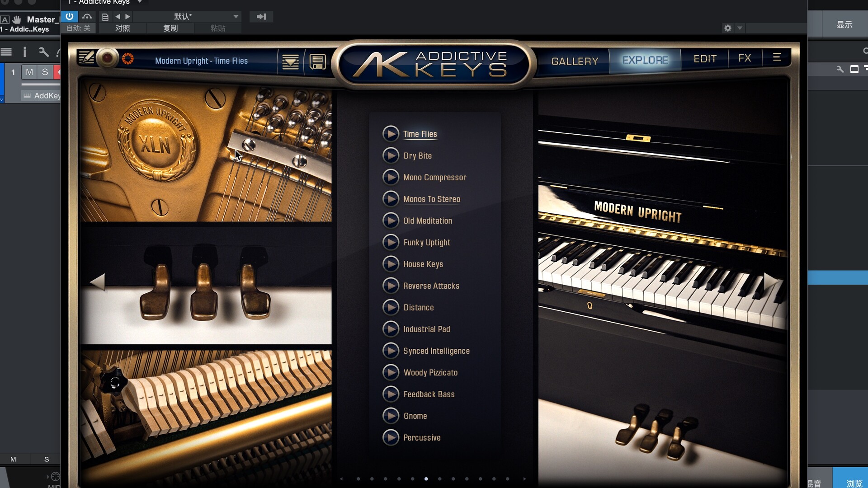Screen dimensions: 868x488
Task: Play the Percussive preset preview
Action: [391, 437]
